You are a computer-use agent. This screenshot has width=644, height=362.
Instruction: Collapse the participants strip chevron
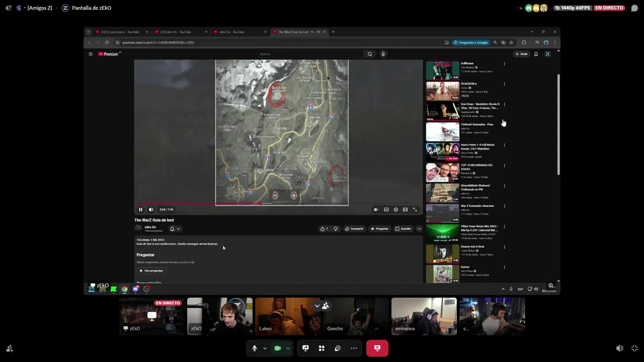point(317,306)
